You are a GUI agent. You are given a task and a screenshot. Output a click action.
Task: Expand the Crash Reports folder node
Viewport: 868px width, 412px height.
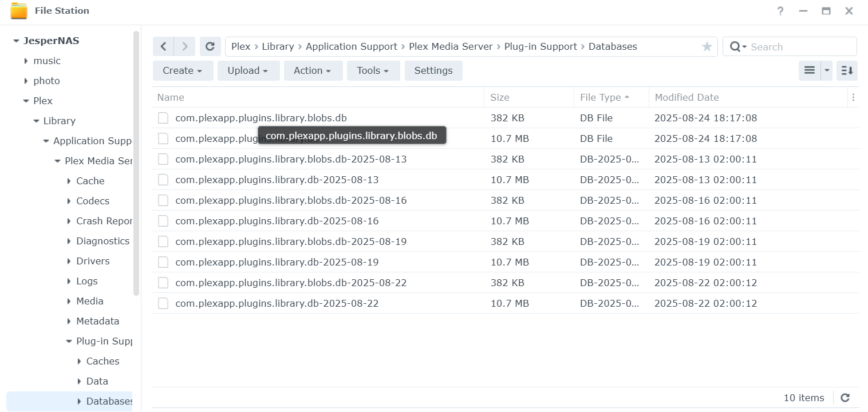(69, 221)
